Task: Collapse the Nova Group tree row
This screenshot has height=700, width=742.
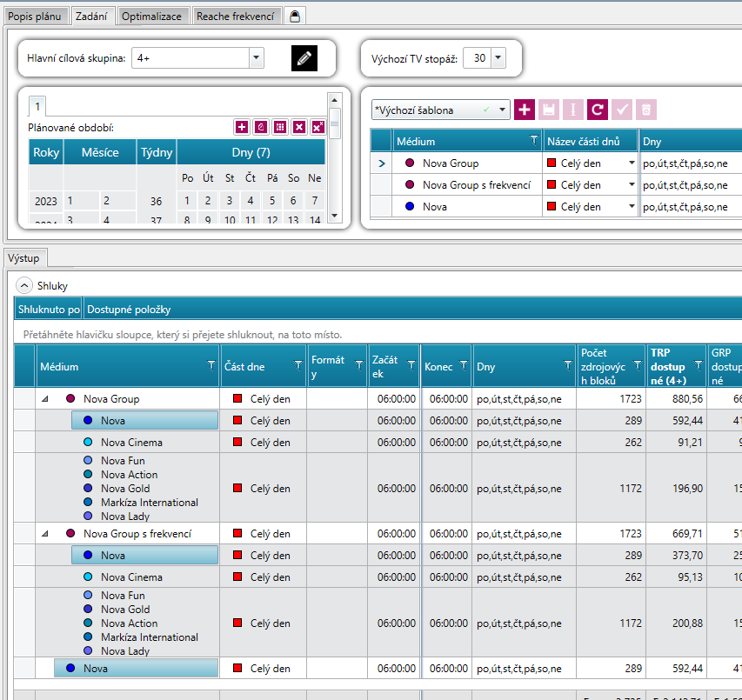Action: pos(44,399)
